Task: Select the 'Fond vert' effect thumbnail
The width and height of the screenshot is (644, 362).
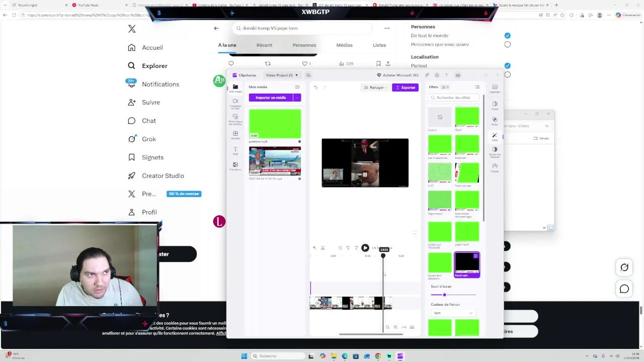Action: [x=467, y=264]
